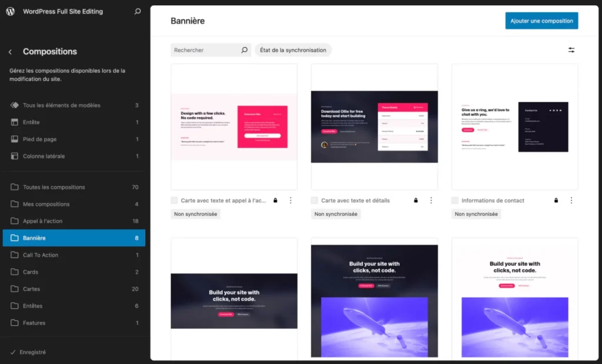Click the Bannière page heading
This screenshot has height=364, width=602.
[188, 21]
